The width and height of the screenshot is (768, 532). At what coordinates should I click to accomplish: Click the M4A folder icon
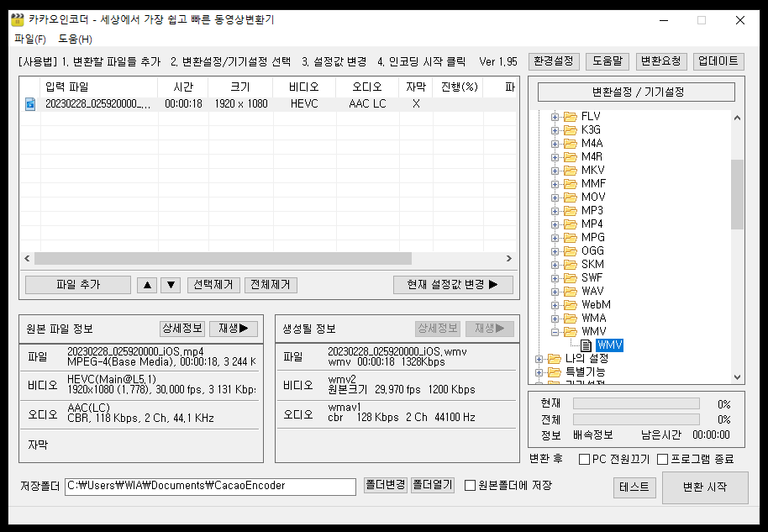pyautogui.click(x=570, y=144)
